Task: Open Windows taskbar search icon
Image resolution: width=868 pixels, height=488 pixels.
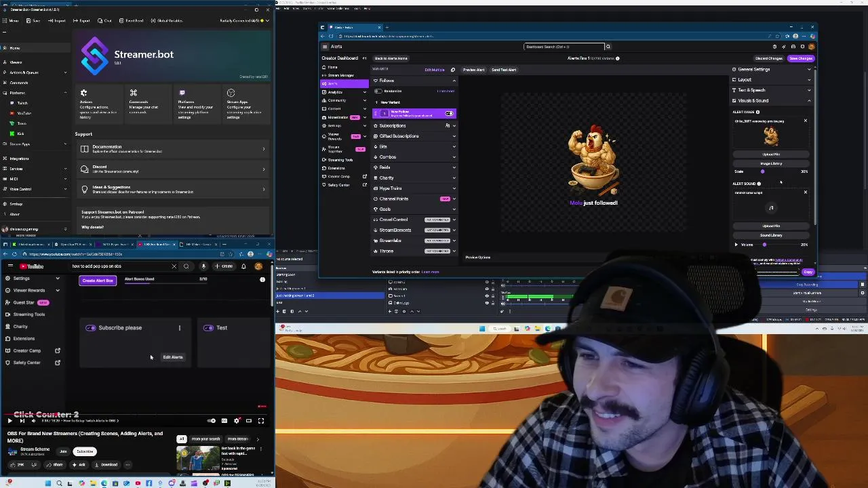Action: 59,483
